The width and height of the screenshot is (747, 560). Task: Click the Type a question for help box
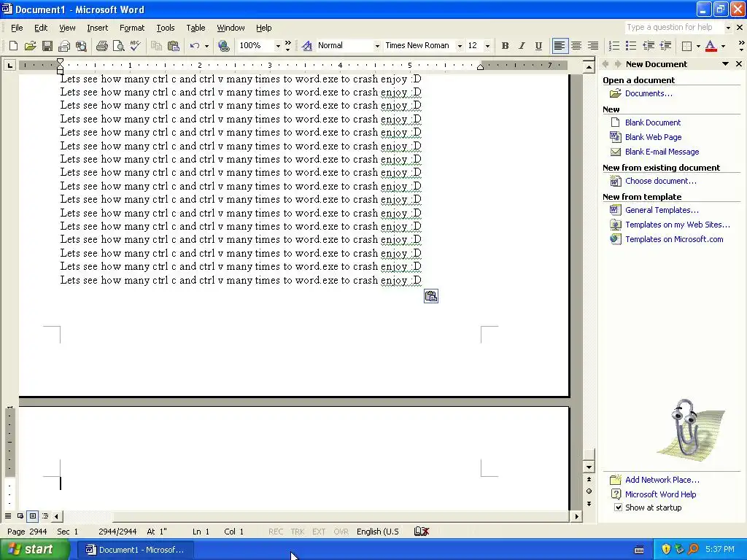click(673, 28)
